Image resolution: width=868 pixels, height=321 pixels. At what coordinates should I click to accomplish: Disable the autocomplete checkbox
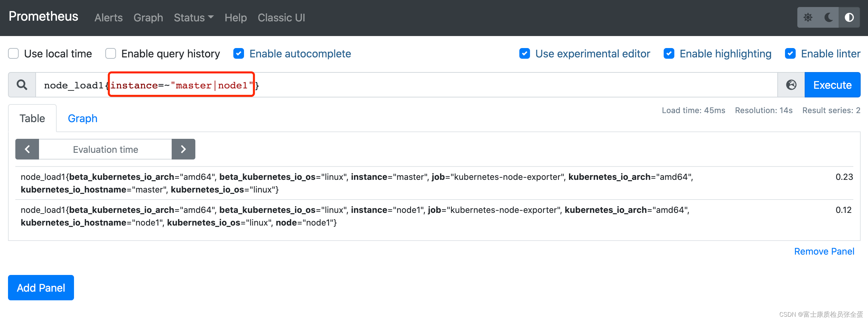point(239,54)
